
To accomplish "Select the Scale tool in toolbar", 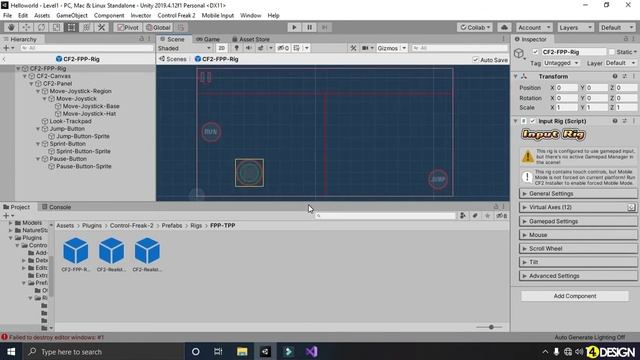I will [56, 27].
